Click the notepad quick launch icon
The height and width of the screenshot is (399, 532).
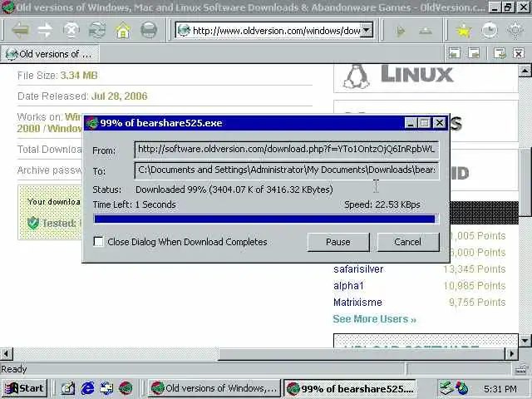pos(68,388)
